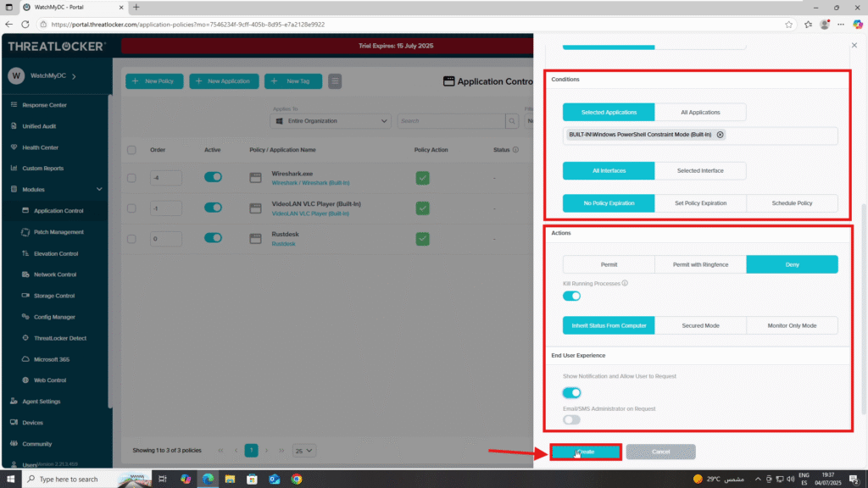868x488 pixels.
Task: Open Applies To Entire Organization dropdown
Action: pos(331,120)
